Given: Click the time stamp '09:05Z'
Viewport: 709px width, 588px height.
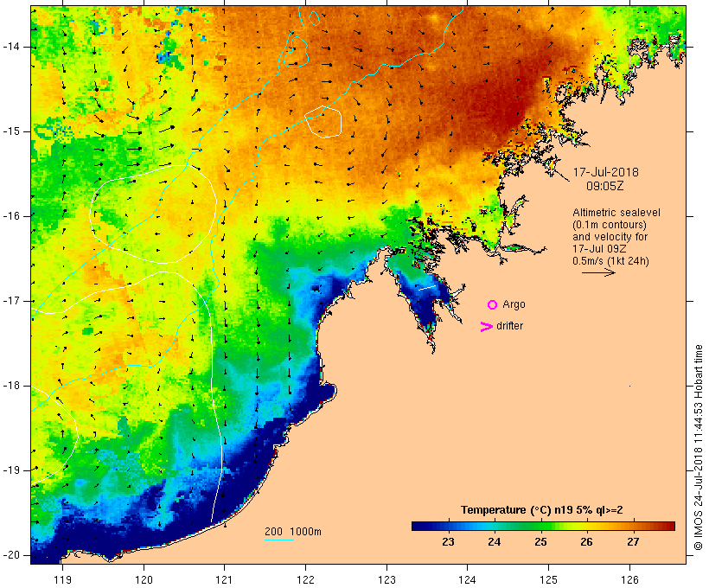Looking at the screenshot, I should pos(605,186).
